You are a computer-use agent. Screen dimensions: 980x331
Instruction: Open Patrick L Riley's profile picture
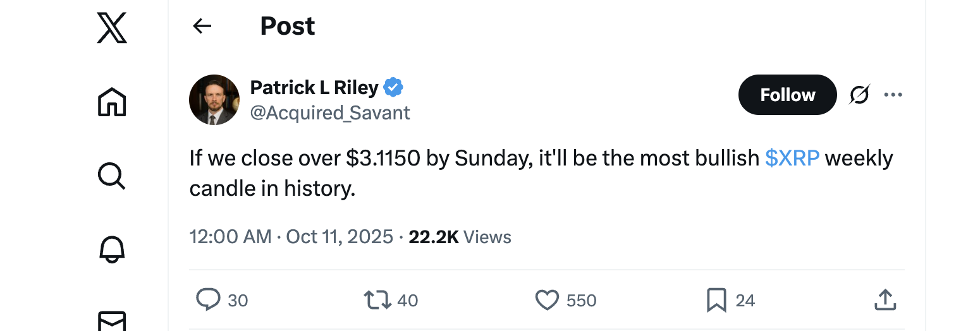point(214,100)
